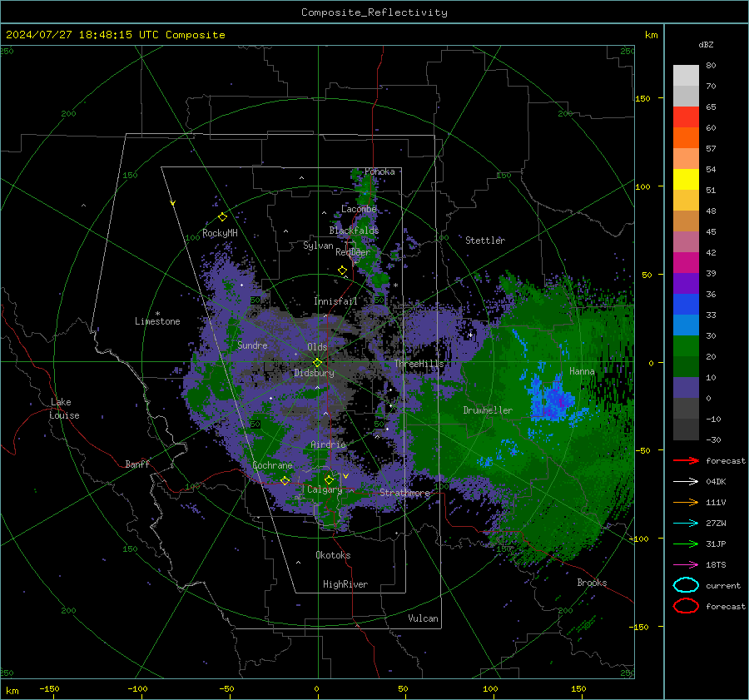Click the yellow diamond marker above Calgary

[329, 479]
